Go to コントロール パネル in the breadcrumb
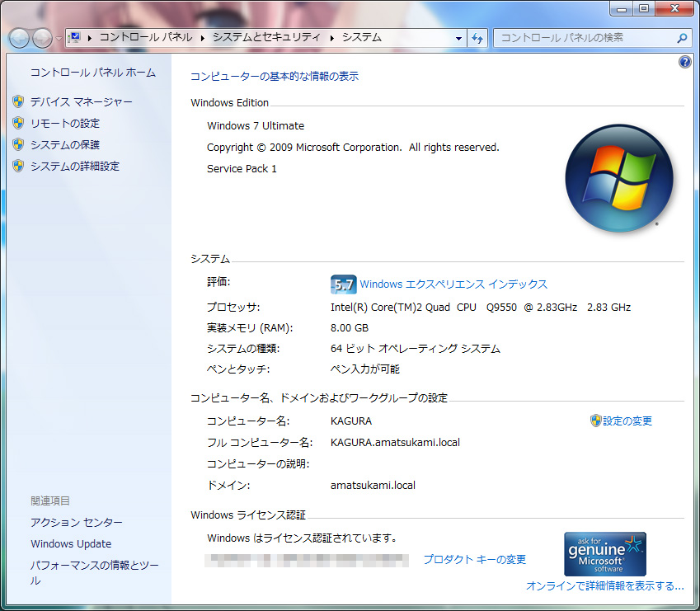This screenshot has width=700, height=611. [x=146, y=38]
